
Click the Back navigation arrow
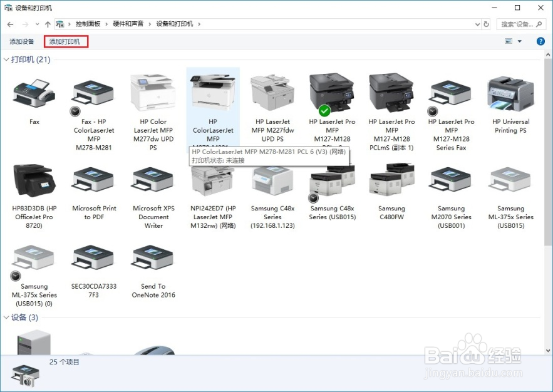(10, 24)
